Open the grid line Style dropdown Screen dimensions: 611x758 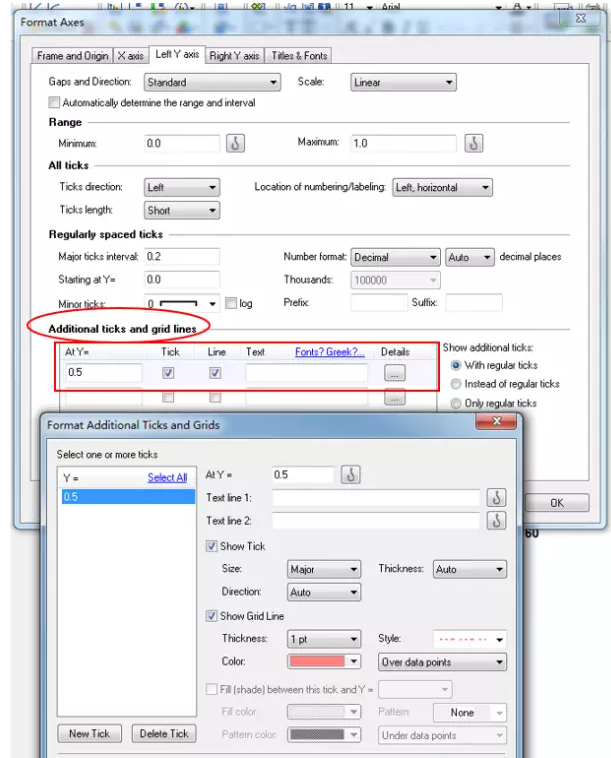pyautogui.click(x=469, y=638)
